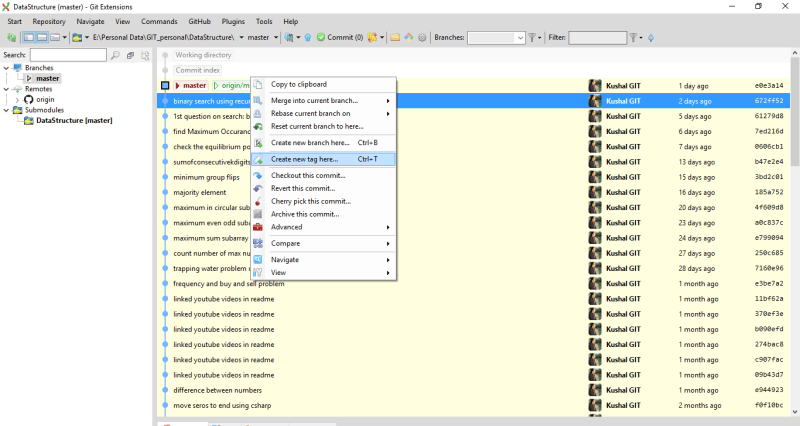Click the search magnifier icon
The image size is (800, 426).
(x=115, y=55)
